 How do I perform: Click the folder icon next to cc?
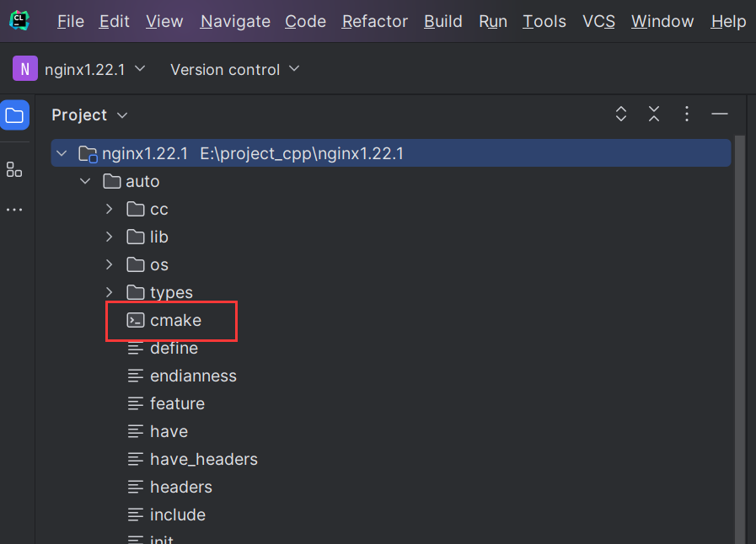136,209
